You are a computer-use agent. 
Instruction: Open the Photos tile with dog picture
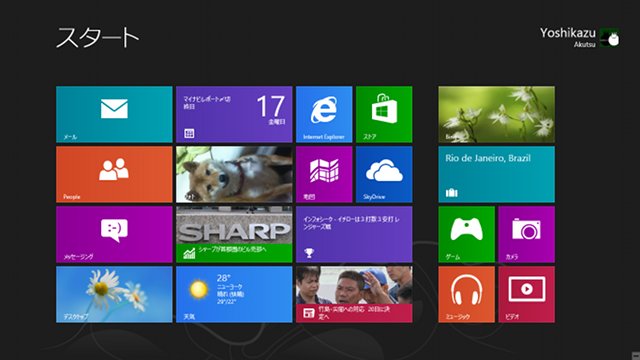pyautogui.click(x=234, y=174)
